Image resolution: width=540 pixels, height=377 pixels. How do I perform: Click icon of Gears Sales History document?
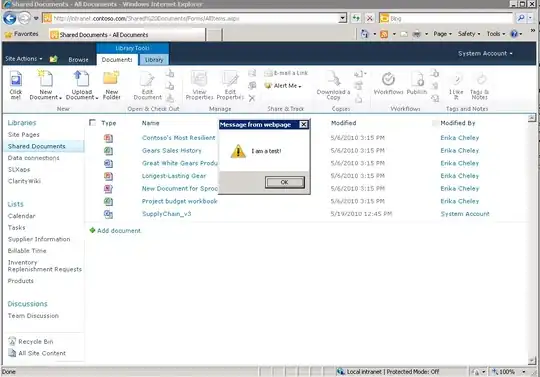pyautogui.click(x=108, y=151)
